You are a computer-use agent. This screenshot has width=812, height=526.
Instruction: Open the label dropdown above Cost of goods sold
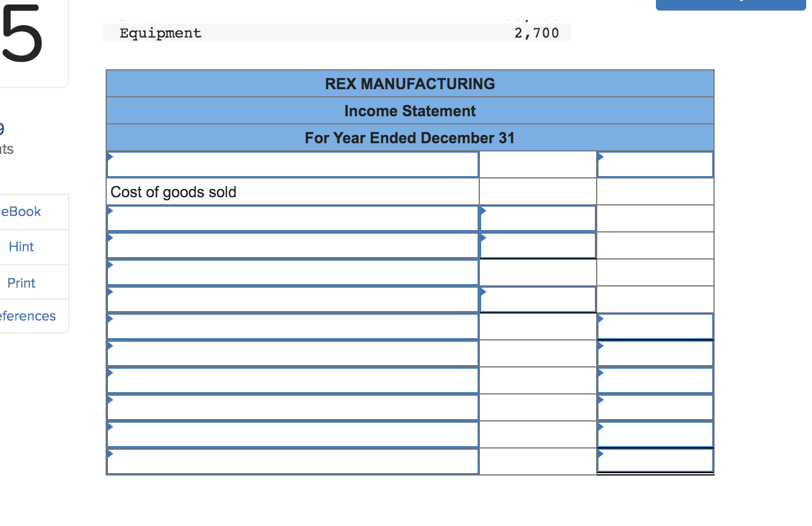coord(293,164)
